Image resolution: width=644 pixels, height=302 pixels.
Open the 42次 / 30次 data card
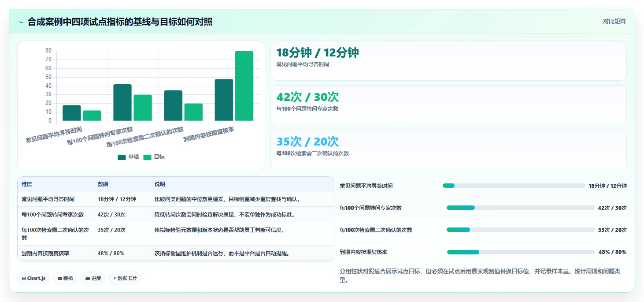tap(448, 105)
